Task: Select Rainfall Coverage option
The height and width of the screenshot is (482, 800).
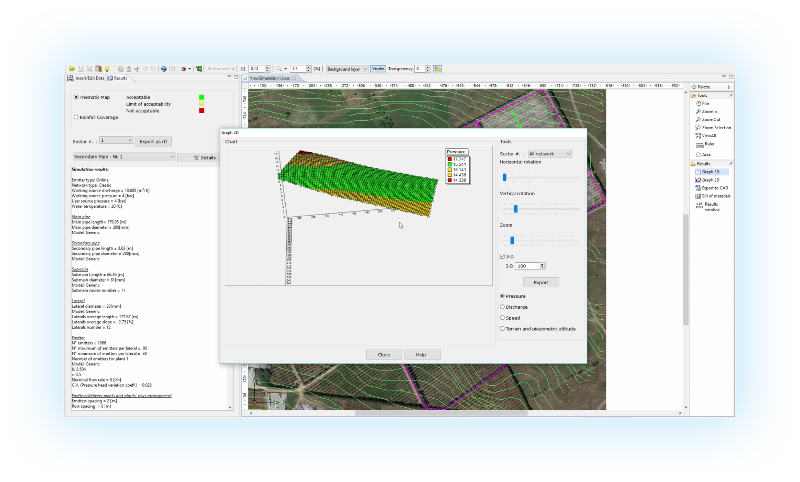Action: 76,117
